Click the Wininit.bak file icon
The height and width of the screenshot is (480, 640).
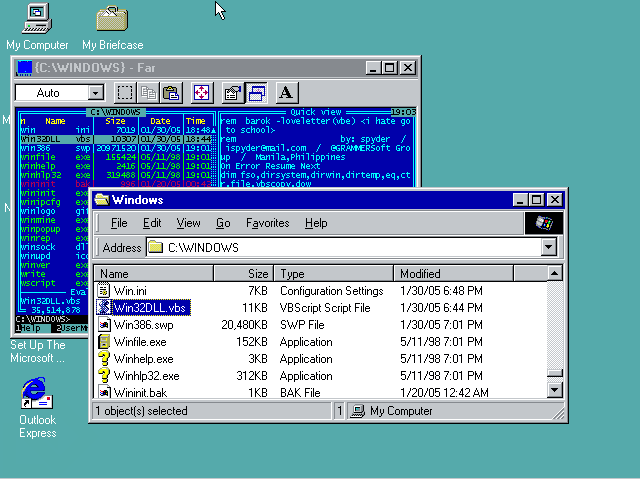pos(104,392)
